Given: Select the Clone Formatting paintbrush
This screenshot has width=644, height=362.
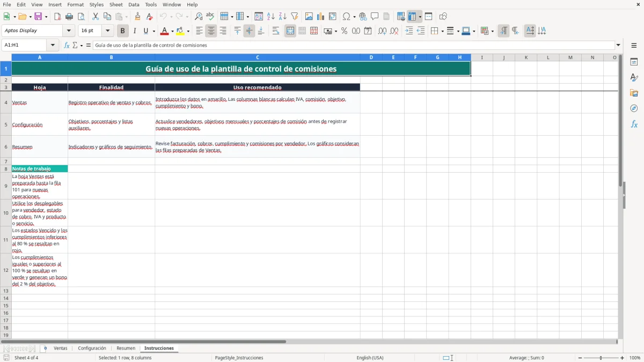Looking at the screenshot, I should pyautogui.click(x=138, y=17).
